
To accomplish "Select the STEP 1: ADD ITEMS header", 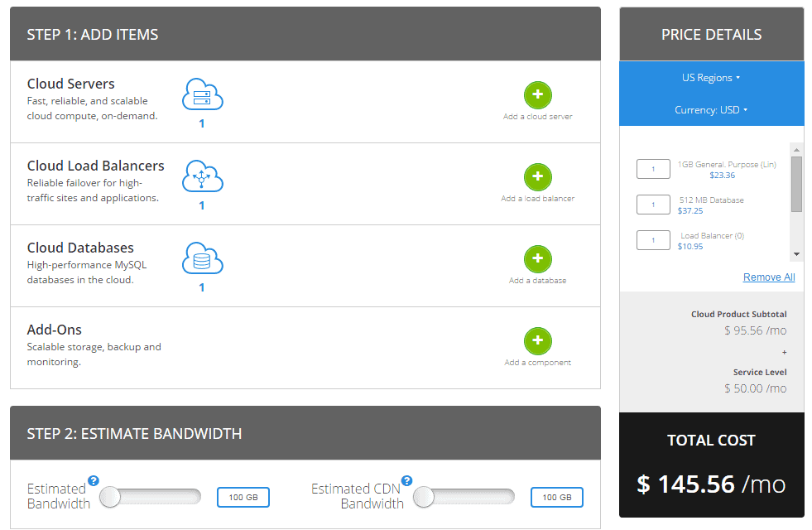I will [x=92, y=34].
